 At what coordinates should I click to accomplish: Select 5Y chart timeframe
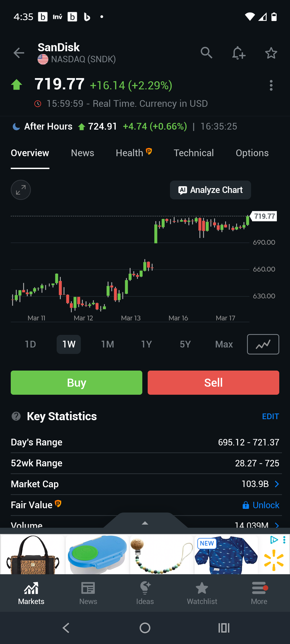point(185,344)
